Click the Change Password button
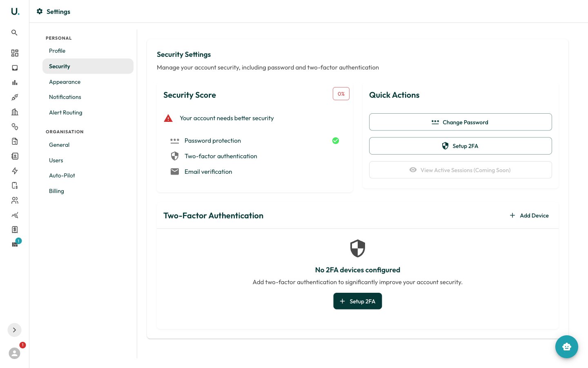 tap(461, 122)
